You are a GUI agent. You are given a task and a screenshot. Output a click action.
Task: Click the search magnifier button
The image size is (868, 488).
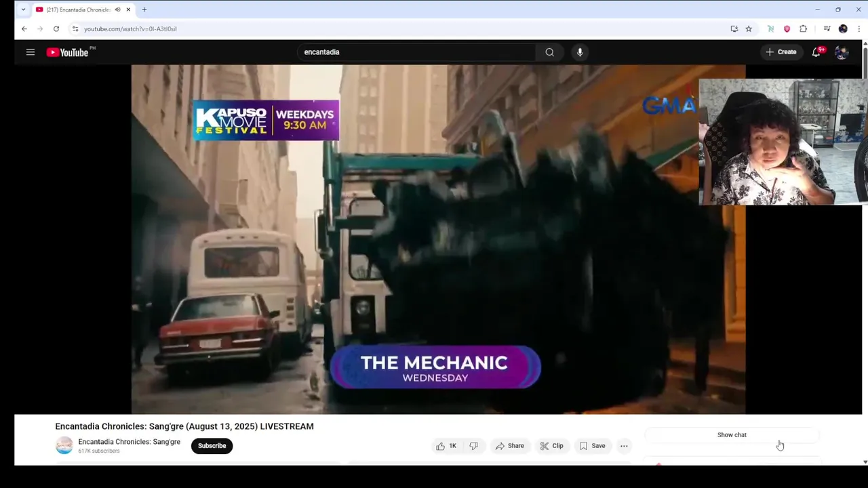click(x=549, y=52)
